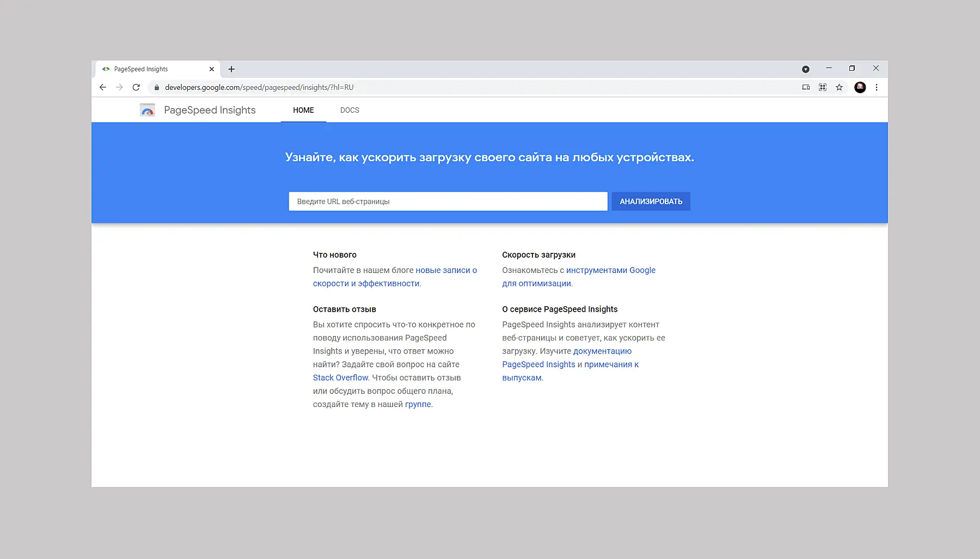Follow the инструментами Google link
The width and height of the screenshot is (980, 559).
click(610, 270)
